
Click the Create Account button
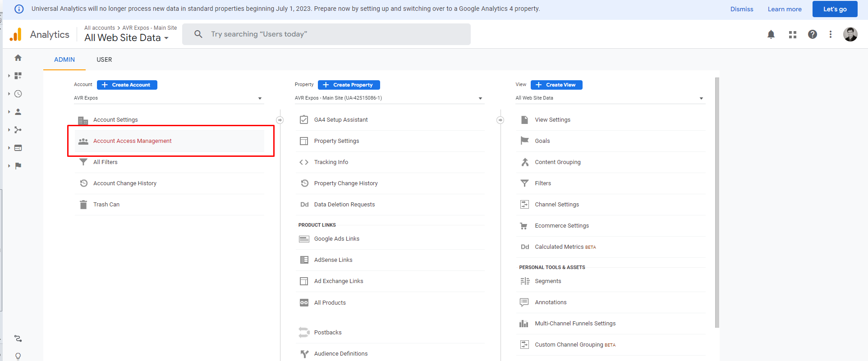(127, 85)
